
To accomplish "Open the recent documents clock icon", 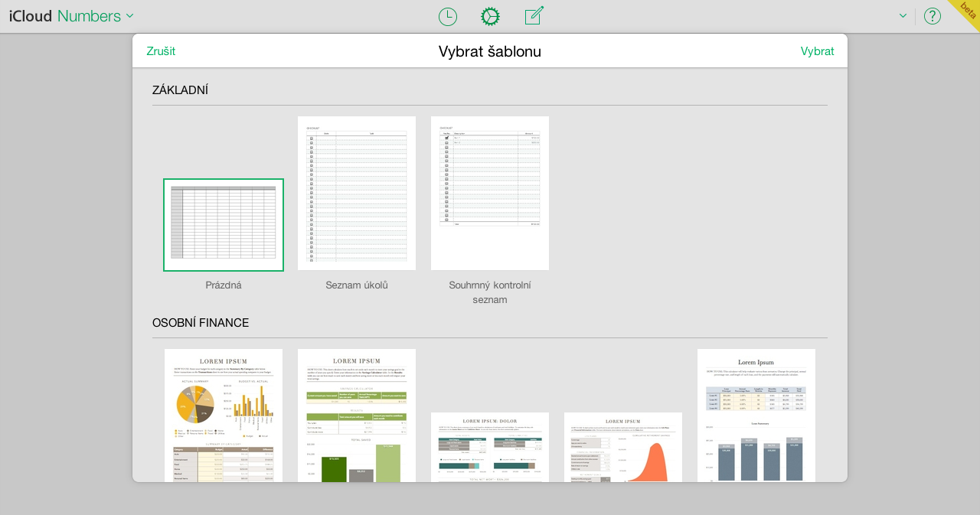I will [x=448, y=17].
